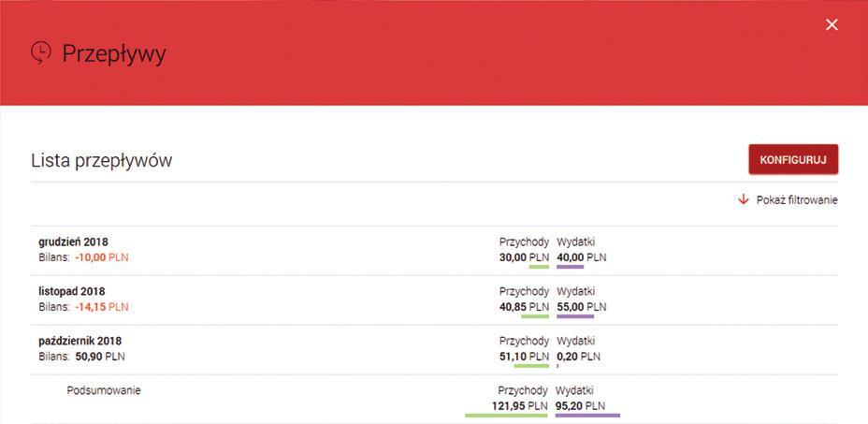Image resolution: width=868 pixels, height=424 pixels.
Task: Click the green Przychody bar for październik 2018
Action: point(531,366)
